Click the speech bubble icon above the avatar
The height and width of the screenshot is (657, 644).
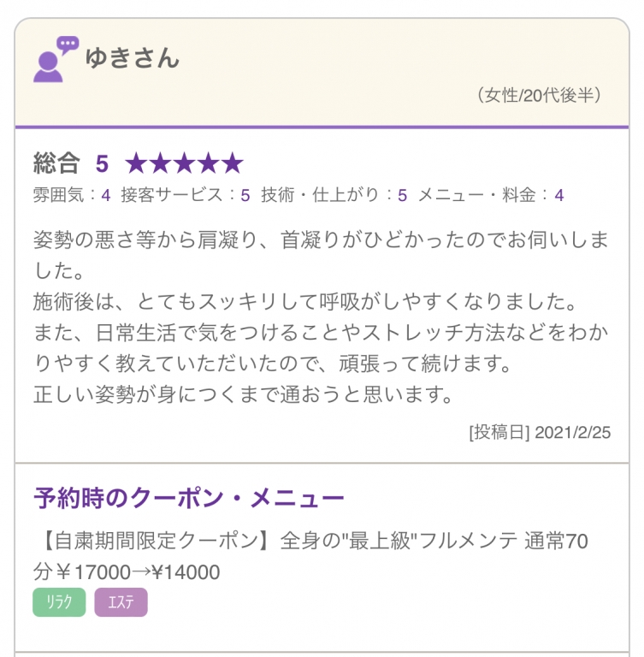(67, 44)
